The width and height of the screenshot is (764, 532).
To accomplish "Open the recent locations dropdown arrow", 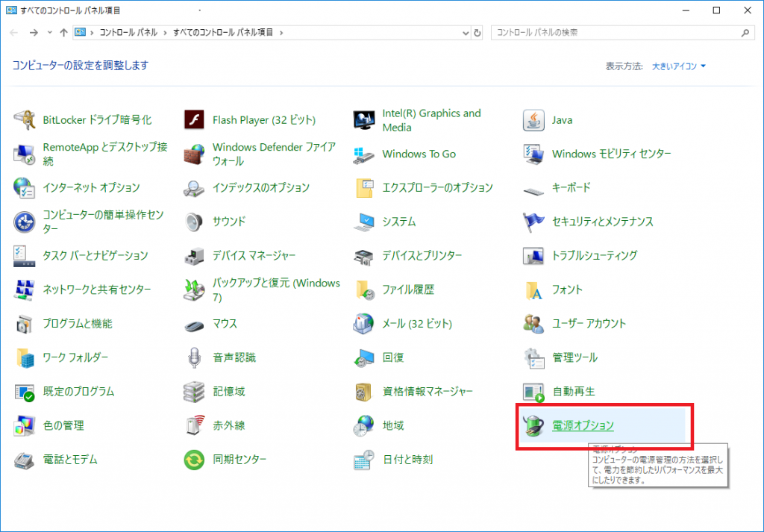I will pos(50,33).
